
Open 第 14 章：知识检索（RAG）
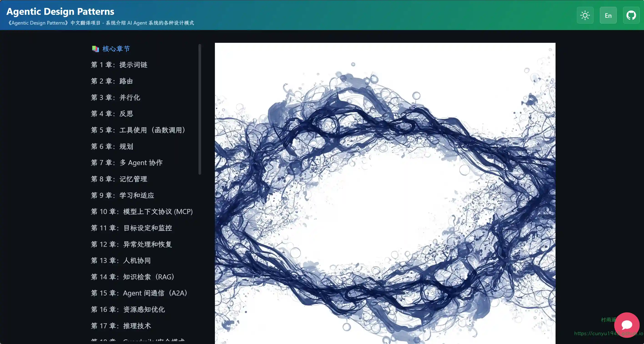coord(133,277)
